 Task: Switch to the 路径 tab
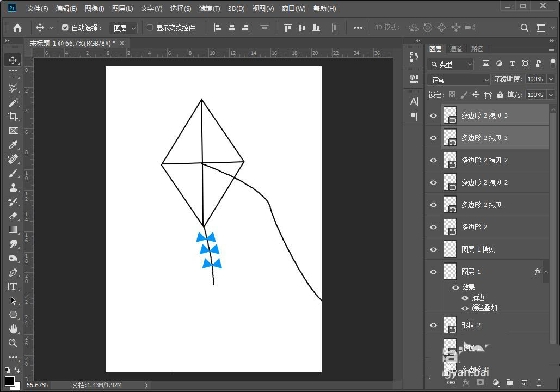(477, 49)
